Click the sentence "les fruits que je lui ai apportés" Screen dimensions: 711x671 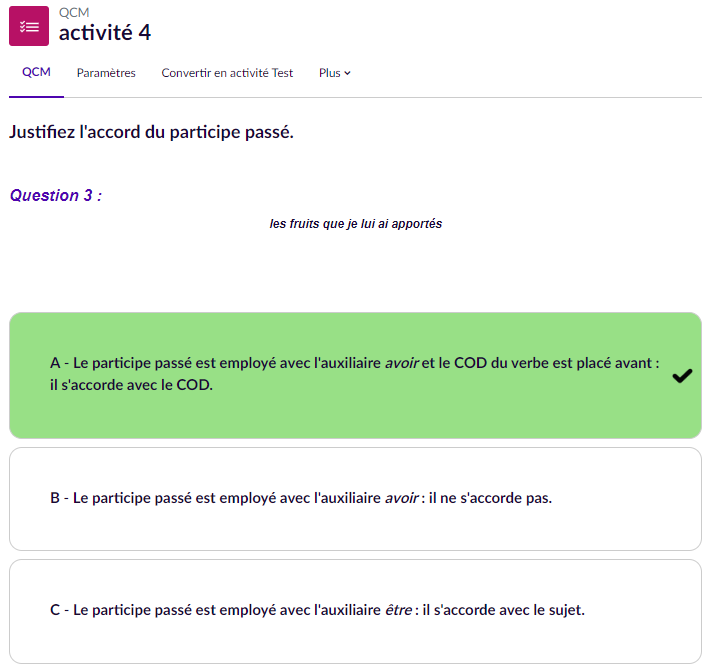point(356,224)
